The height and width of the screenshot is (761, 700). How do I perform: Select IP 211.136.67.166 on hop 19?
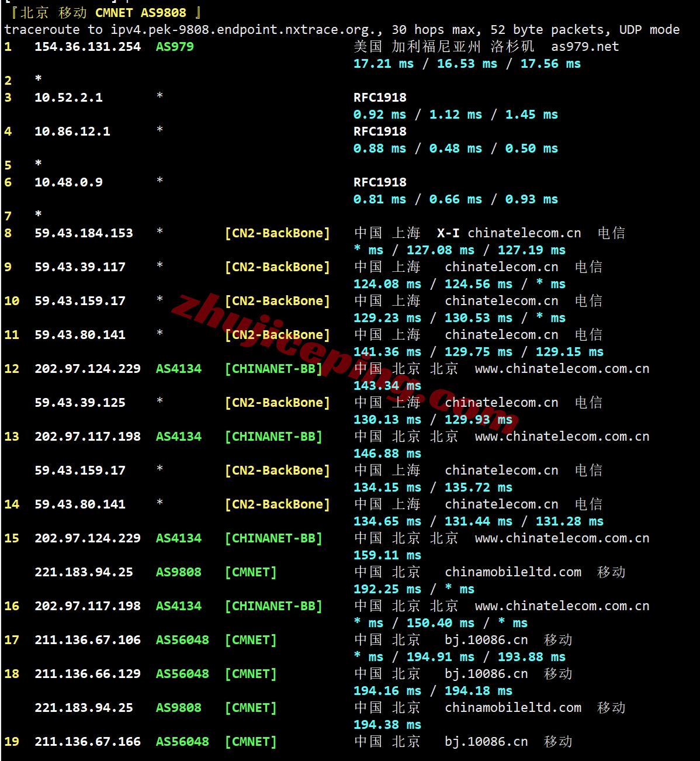tap(88, 742)
